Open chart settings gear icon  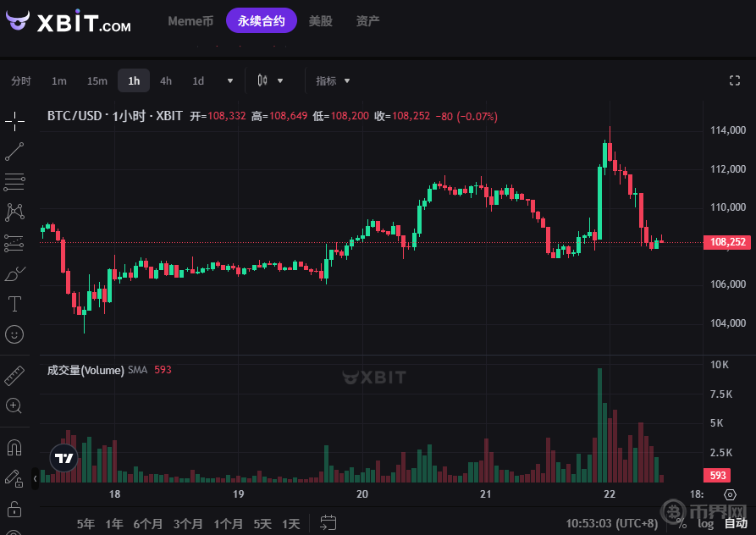[730, 494]
